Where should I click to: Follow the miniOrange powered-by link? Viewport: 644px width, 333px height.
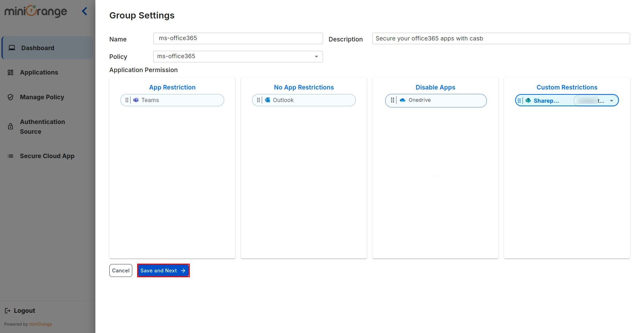pyautogui.click(x=40, y=324)
